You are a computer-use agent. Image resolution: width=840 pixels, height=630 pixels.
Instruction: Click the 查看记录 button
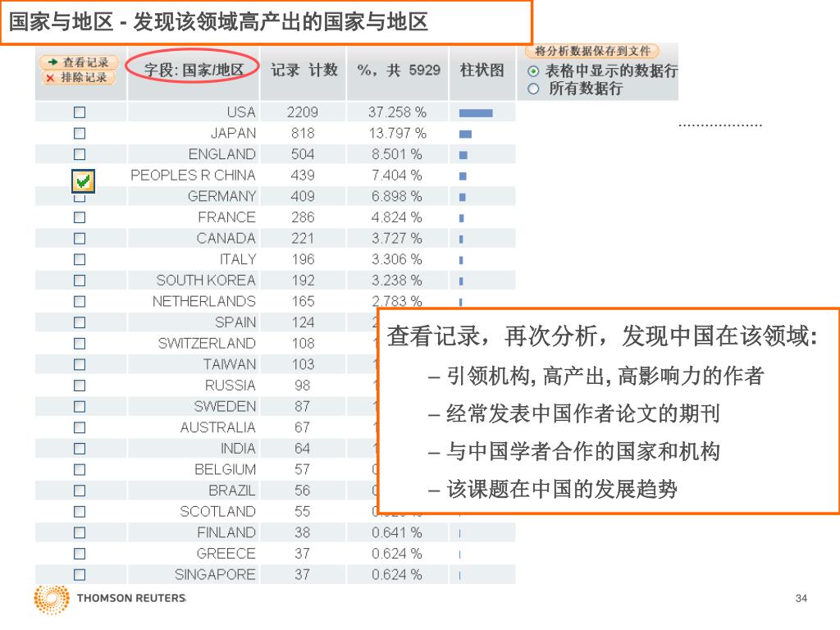tap(78, 62)
